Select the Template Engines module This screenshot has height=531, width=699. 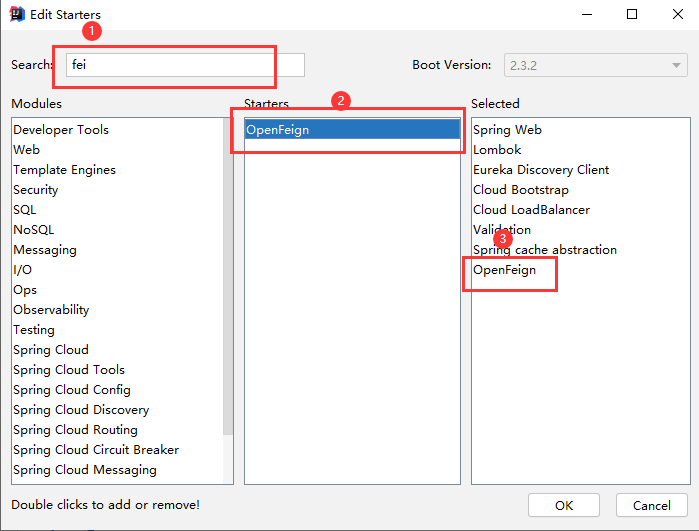64,170
